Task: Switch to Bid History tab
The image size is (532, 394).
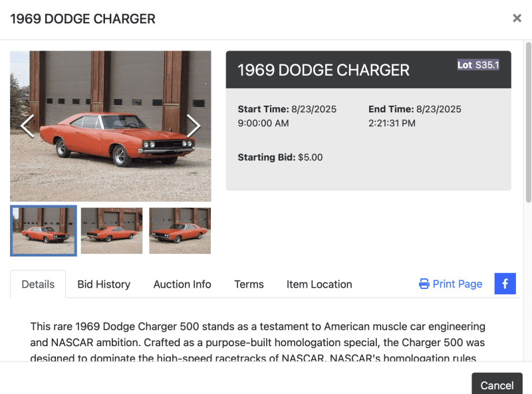Action: [x=104, y=284]
